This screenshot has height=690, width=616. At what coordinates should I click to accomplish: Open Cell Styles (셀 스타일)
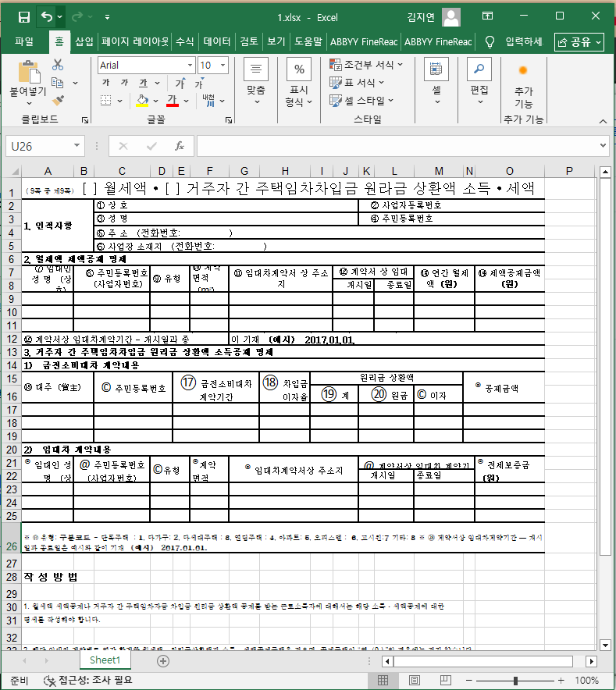[361, 101]
